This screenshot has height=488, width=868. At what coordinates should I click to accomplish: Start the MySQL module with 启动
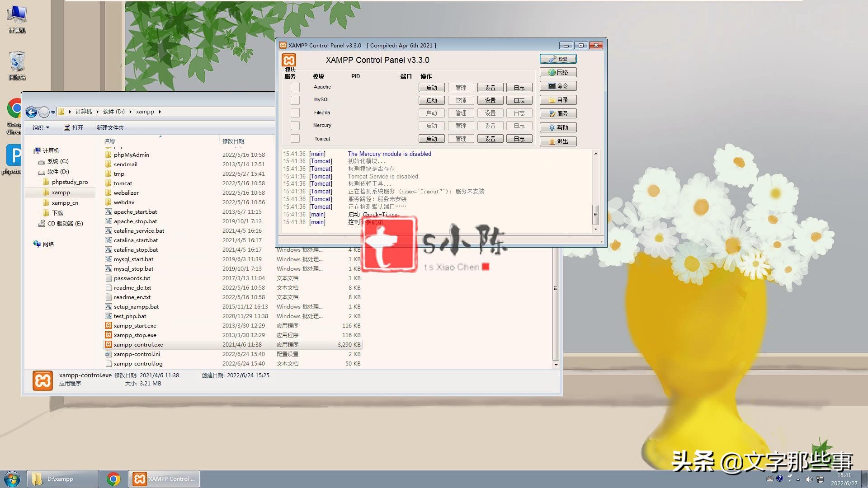click(x=431, y=100)
